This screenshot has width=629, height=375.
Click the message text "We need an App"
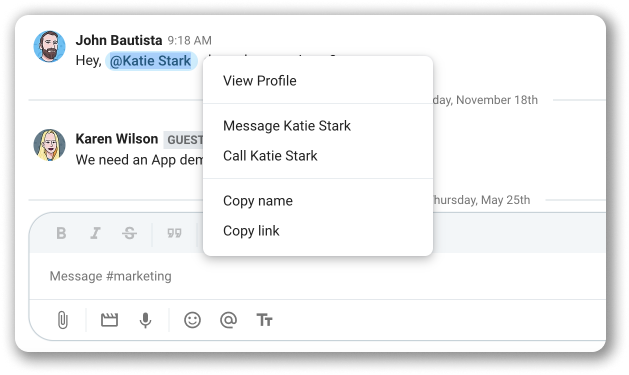point(126,160)
